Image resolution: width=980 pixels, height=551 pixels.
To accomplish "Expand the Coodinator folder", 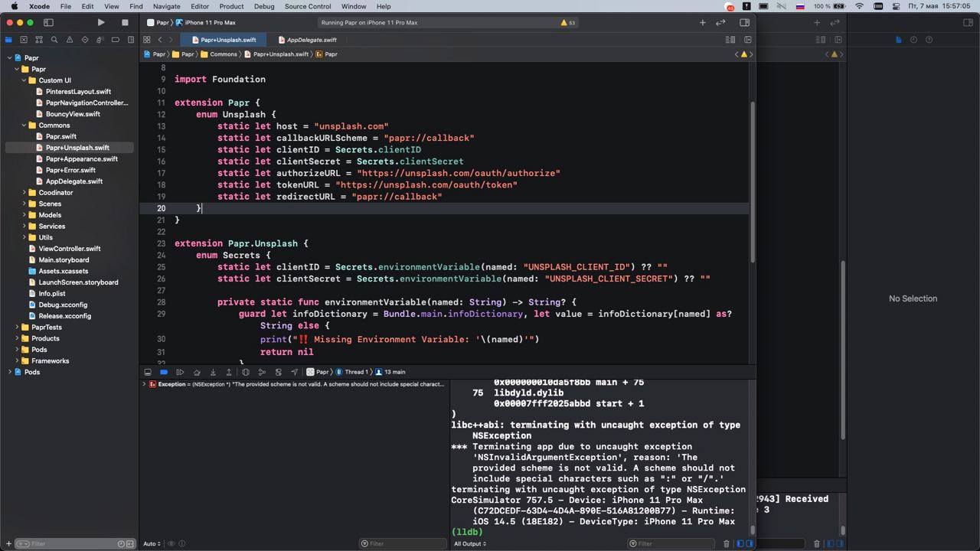I will (x=24, y=193).
